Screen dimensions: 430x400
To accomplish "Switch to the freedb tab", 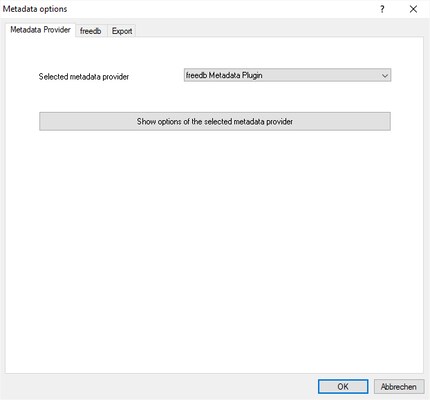I will pos(91,31).
